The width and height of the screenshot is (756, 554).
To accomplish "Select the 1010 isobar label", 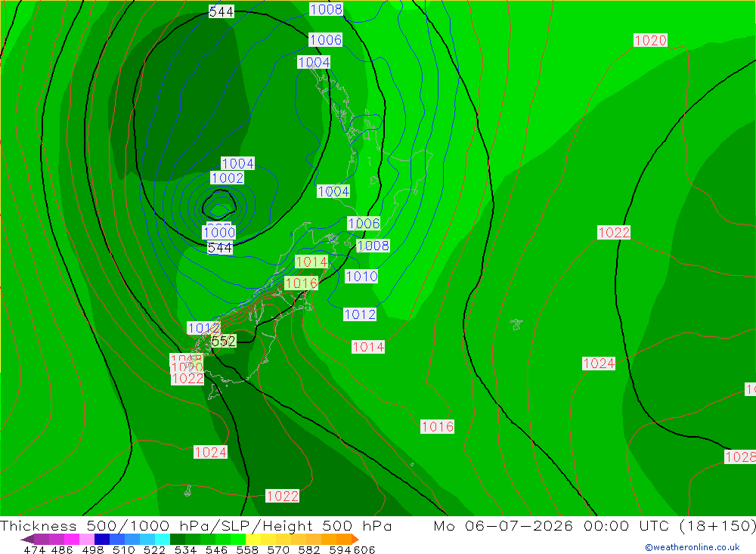I will click(x=361, y=277).
